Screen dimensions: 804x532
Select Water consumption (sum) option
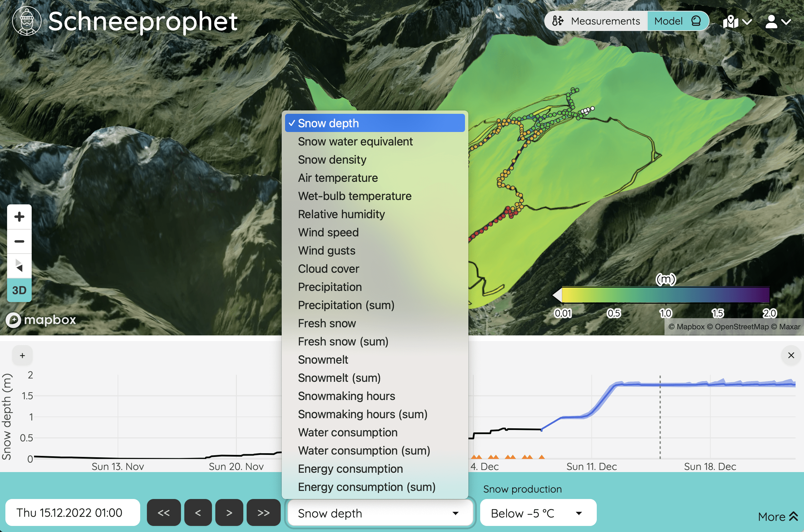375,451
